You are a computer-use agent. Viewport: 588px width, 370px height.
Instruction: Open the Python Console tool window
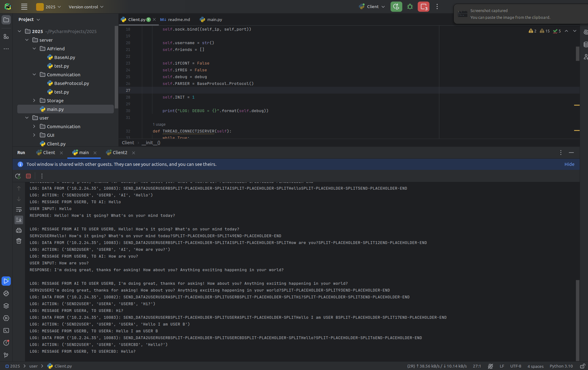click(x=6, y=293)
